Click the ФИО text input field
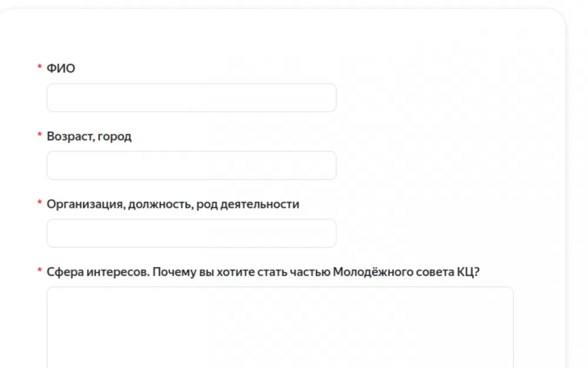588x368 pixels. pos(192,98)
